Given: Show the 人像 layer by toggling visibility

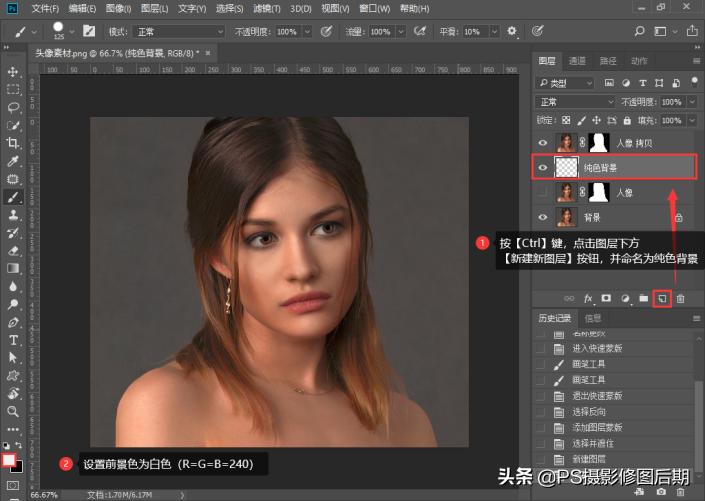Looking at the screenshot, I should click(543, 192).
